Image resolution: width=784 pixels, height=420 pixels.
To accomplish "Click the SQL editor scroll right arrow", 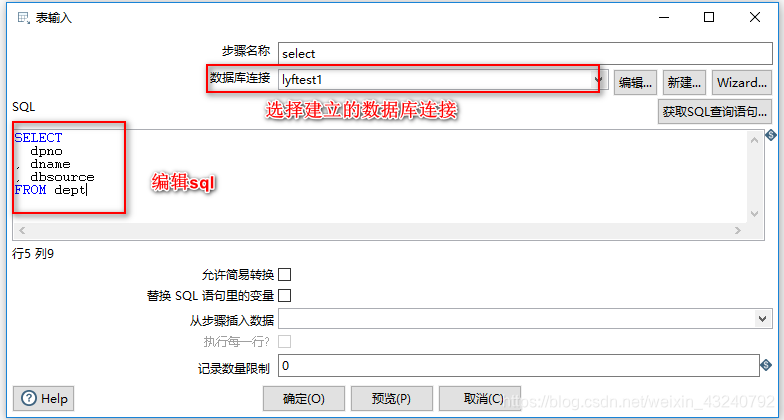I will (738, 230).
